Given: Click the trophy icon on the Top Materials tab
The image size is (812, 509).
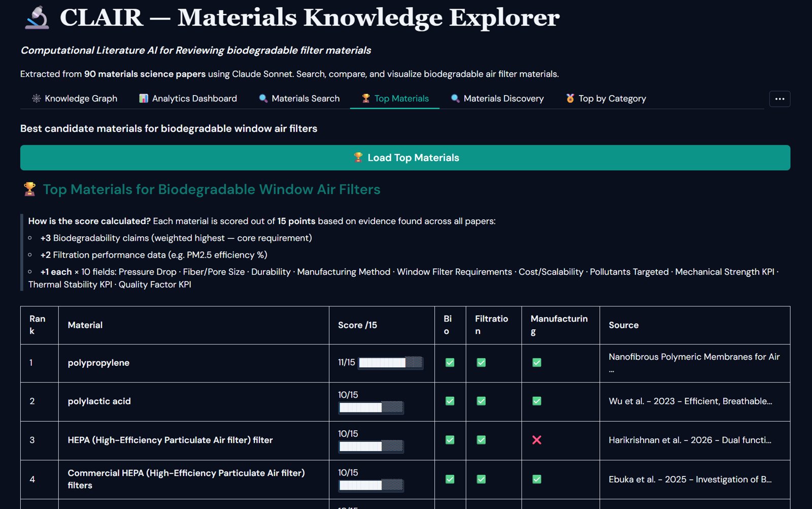Looking at the screenshot, I should click(x=366, y=99).
